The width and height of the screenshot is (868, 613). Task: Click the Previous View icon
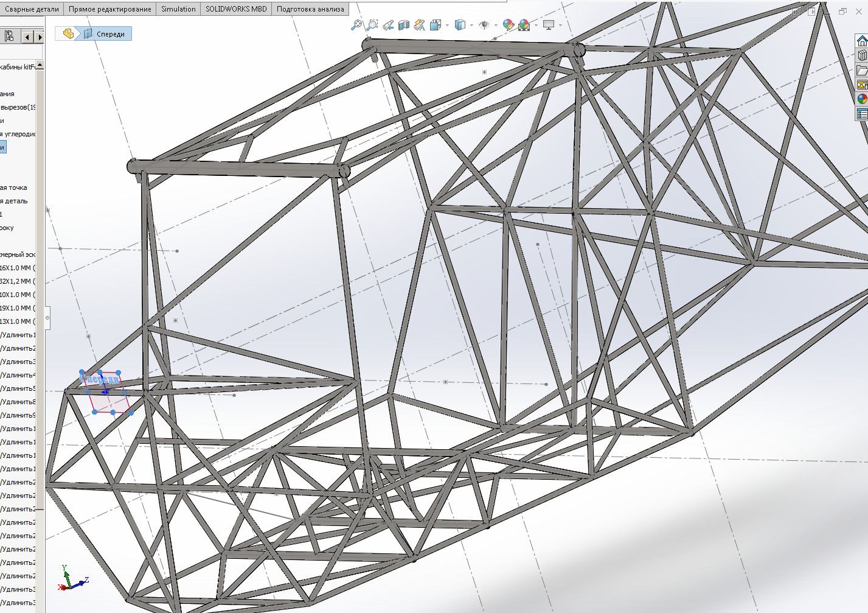tap(387, 25)
